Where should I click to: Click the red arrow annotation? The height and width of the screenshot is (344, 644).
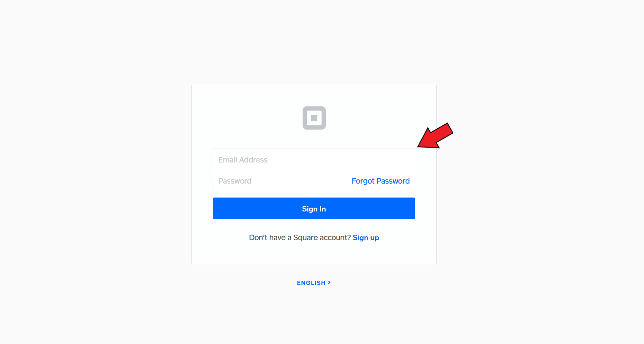click(435, 136)
